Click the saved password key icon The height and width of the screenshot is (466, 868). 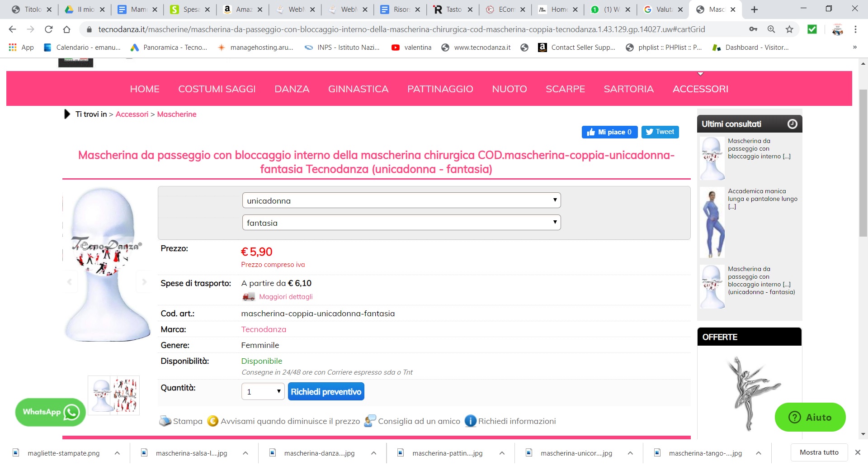coord(753,29)
